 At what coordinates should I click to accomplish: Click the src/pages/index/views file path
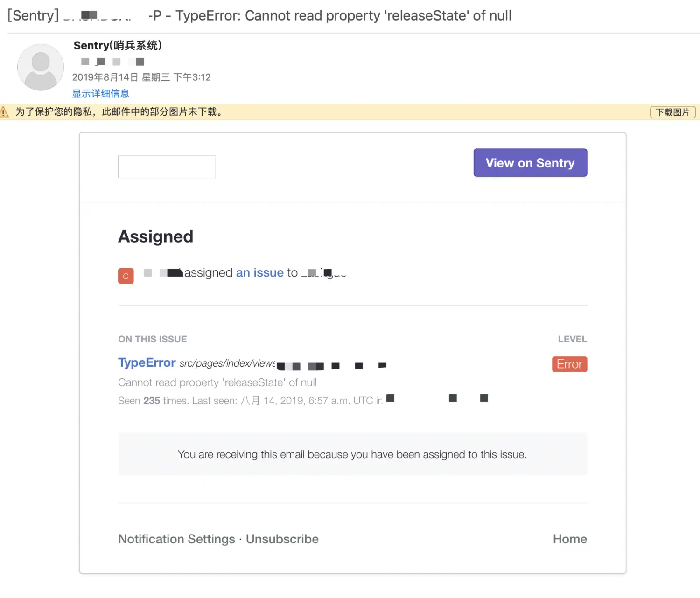[227, 363]
